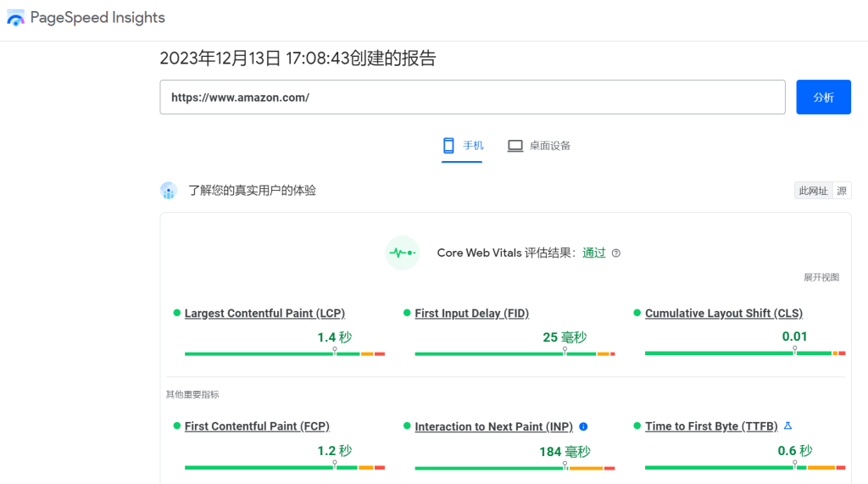Screen dimensions: 868x484
Task: Switch to the 手机 tab
Action: (462, 146)
